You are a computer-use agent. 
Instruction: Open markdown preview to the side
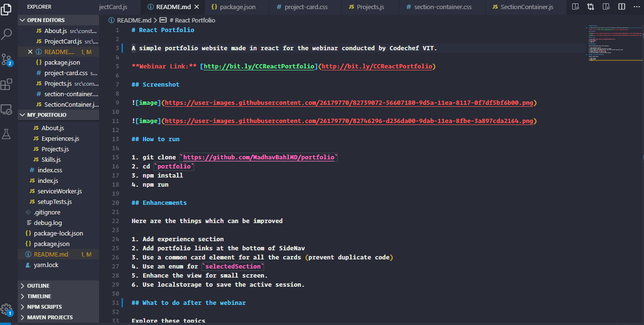[576, 7]
